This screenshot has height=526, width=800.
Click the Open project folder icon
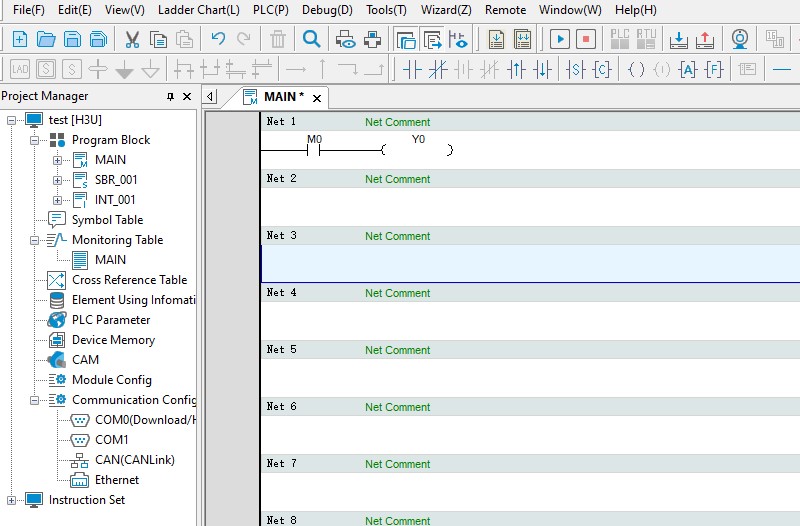coord(46,39)
